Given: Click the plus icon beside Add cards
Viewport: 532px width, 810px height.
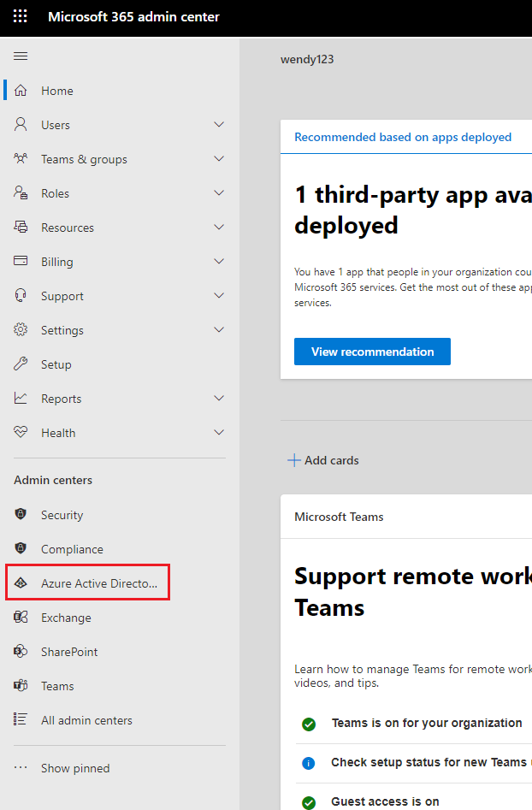Looking at the screenshot, I should (294, 460).
